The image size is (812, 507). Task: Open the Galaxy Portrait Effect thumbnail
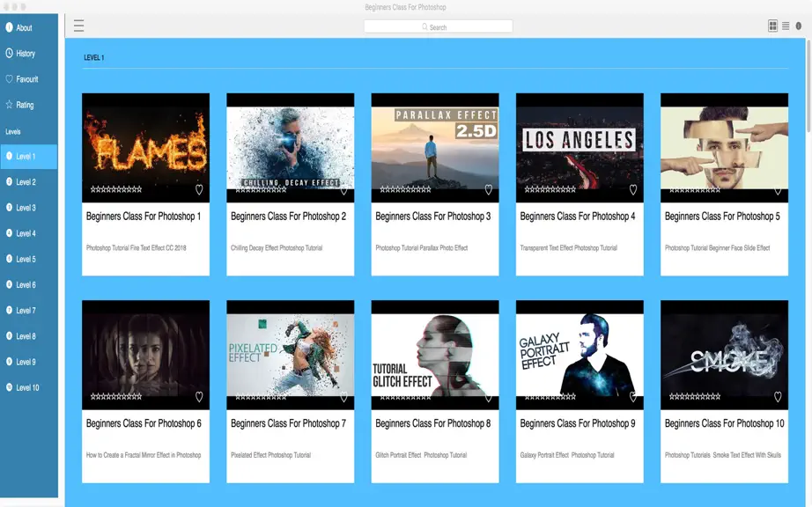[x=579, y=355]
